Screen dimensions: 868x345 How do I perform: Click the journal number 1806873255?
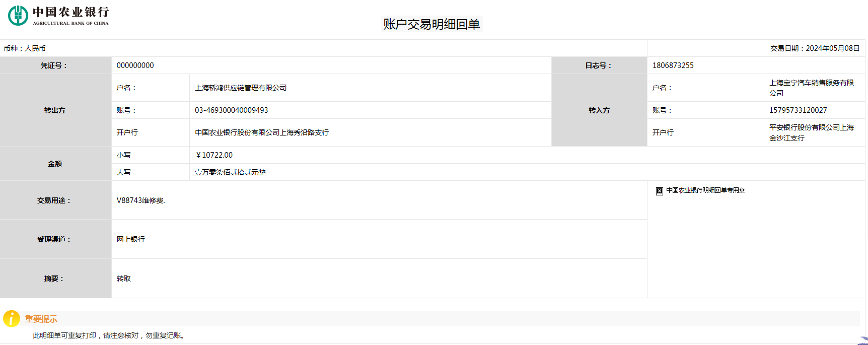673,65
